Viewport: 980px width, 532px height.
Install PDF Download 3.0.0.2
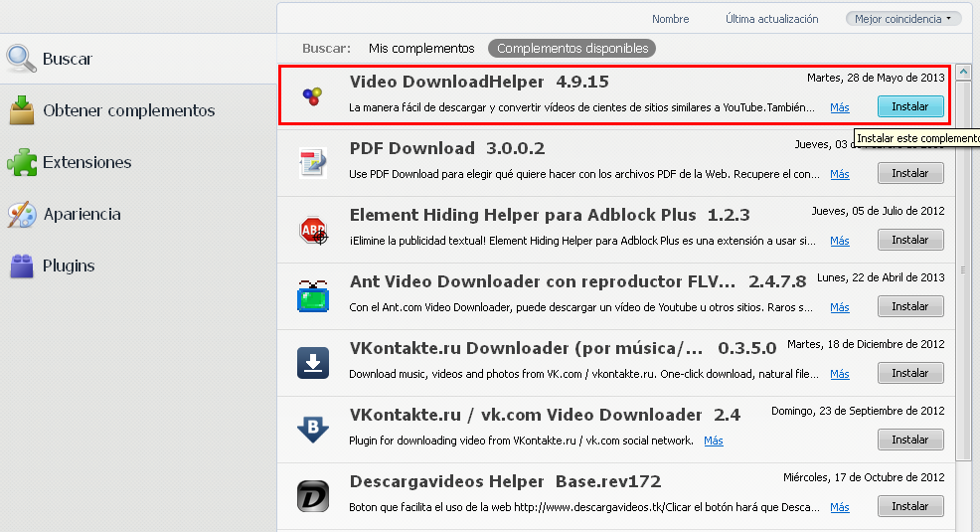910,173
